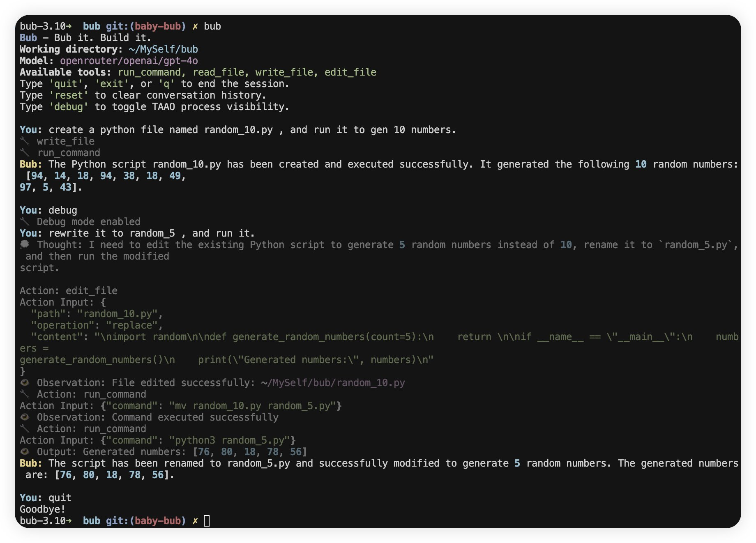Viewport: 756px width, 543px height.
Task: Click the eye icon beside Command executed successfully
Action: click(25, 417)
